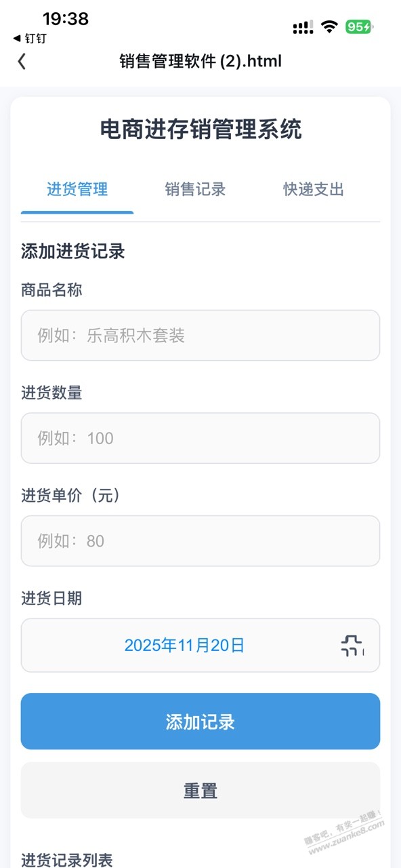Select the 进货管理 tab
Viewport: 401px width, 868px height.
(77, 190)
